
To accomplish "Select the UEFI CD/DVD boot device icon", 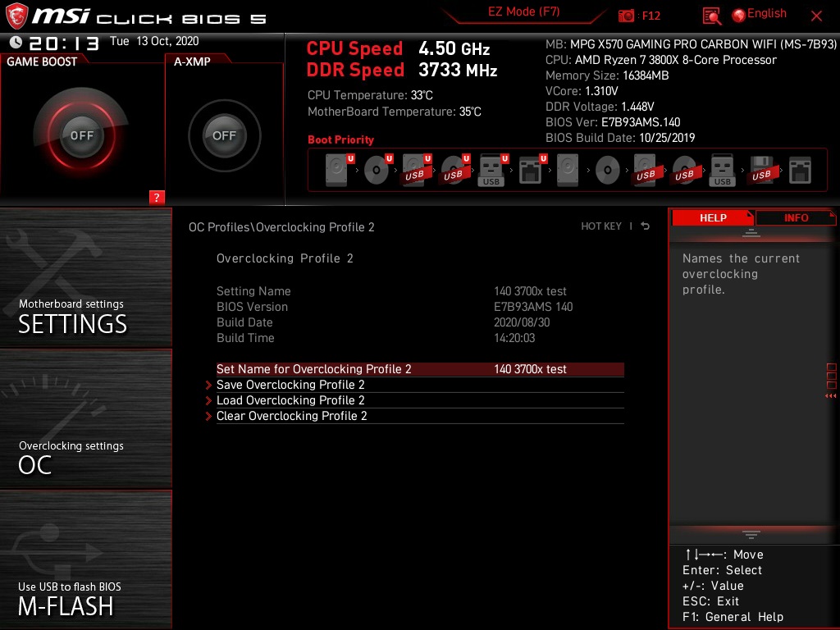I will (377, 170).
